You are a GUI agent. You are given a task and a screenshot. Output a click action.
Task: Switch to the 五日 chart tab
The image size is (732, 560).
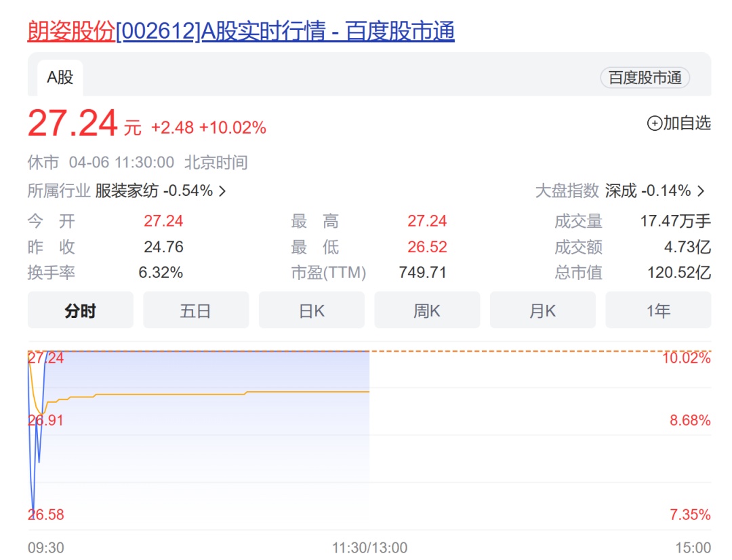[x=196, y=310]
